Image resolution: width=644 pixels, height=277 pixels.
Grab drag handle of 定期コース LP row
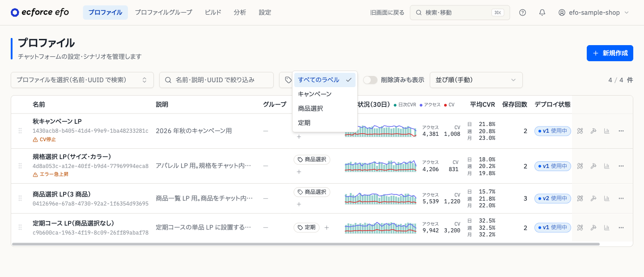pos(20,227)
